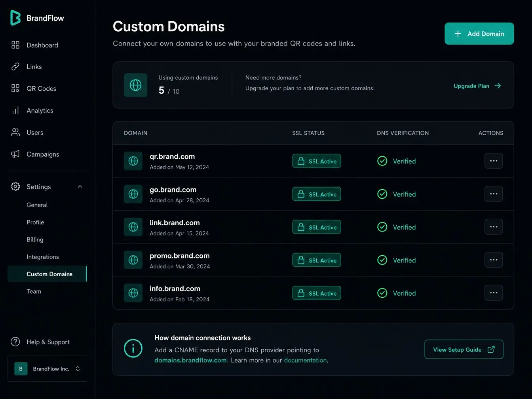
Task: Click SSL Active badge for info.brand.com
Action: (x=317, y=293)
